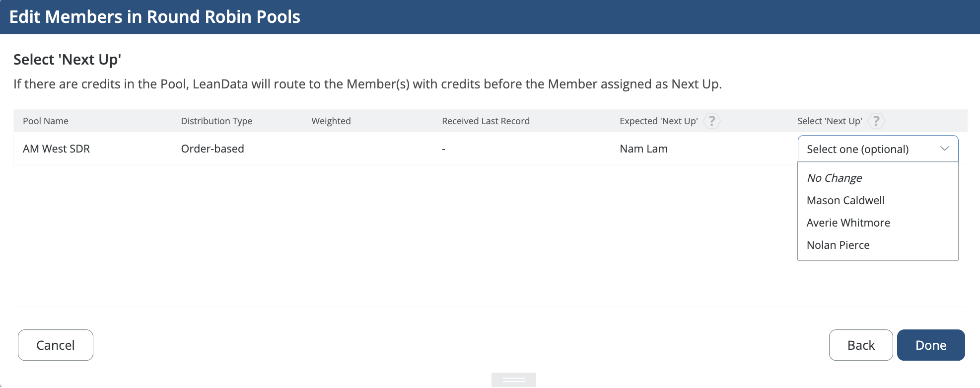Go back with the Back button
Viewport: 980px width, 388px height.
pyautogui.click(x=860, y=345)
